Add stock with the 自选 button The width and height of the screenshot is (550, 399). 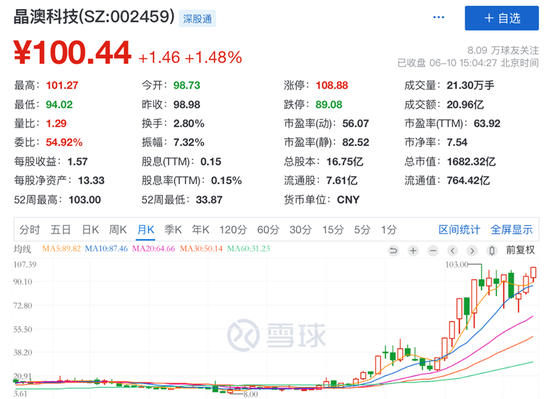coord(502,18)
